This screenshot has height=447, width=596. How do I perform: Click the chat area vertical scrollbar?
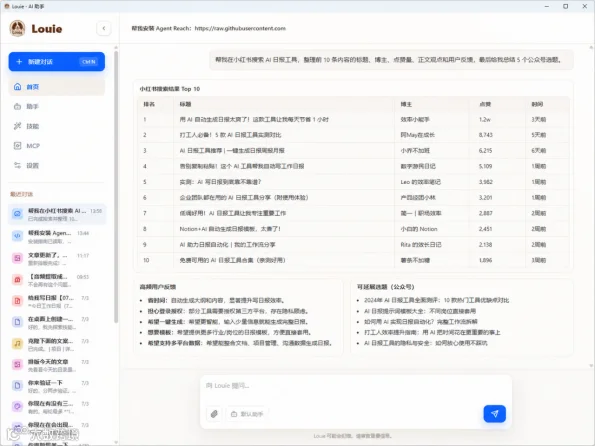(x=591, y=207)
